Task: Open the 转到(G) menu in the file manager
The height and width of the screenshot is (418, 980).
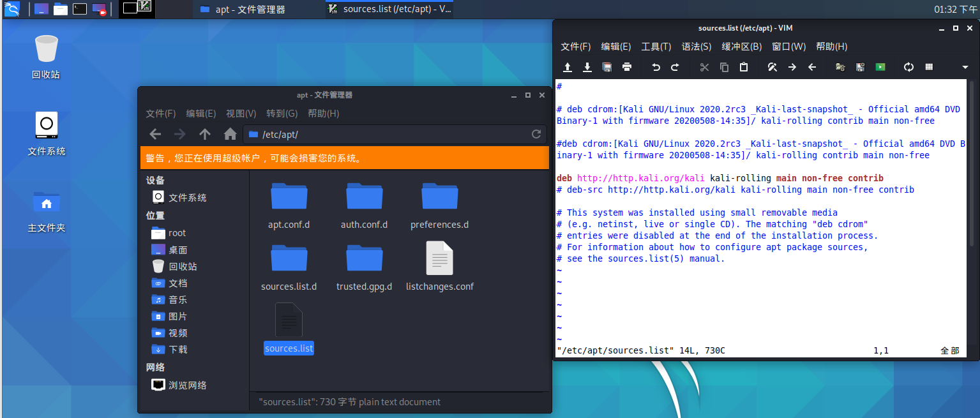Action: (x=282, y=114)
